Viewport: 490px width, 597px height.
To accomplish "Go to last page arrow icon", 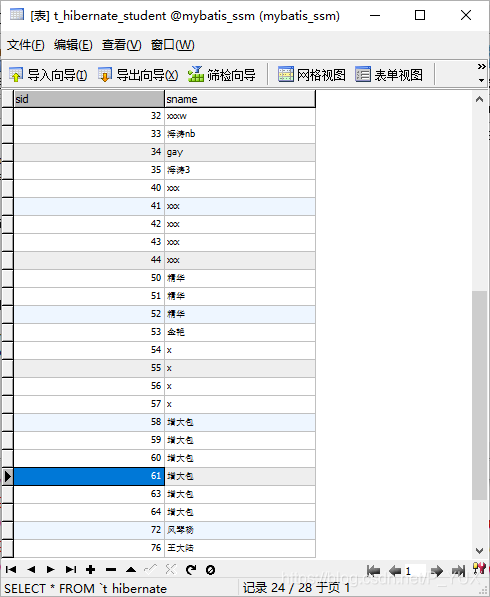I will (x=458, y=571).
